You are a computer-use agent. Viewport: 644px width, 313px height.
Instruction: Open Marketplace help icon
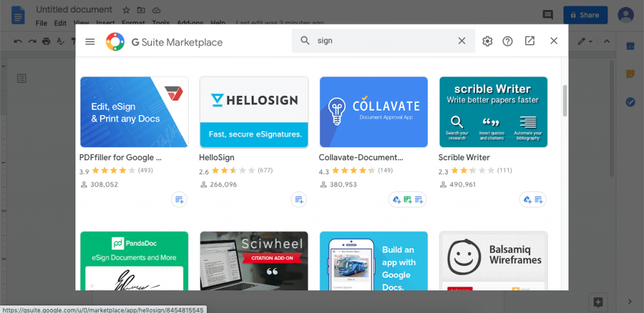pos(508,41)
